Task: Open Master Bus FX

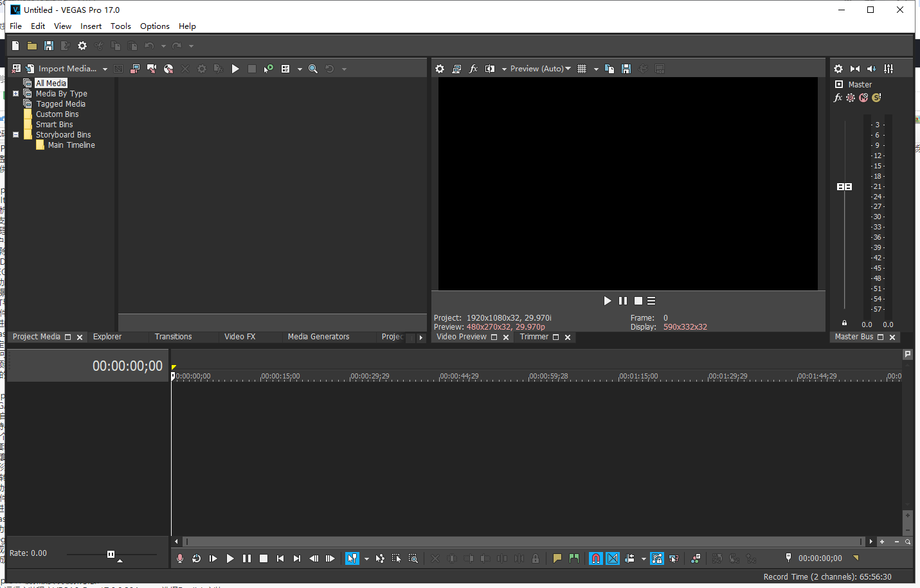Action: pyautogui.click(x=838, y=98)
